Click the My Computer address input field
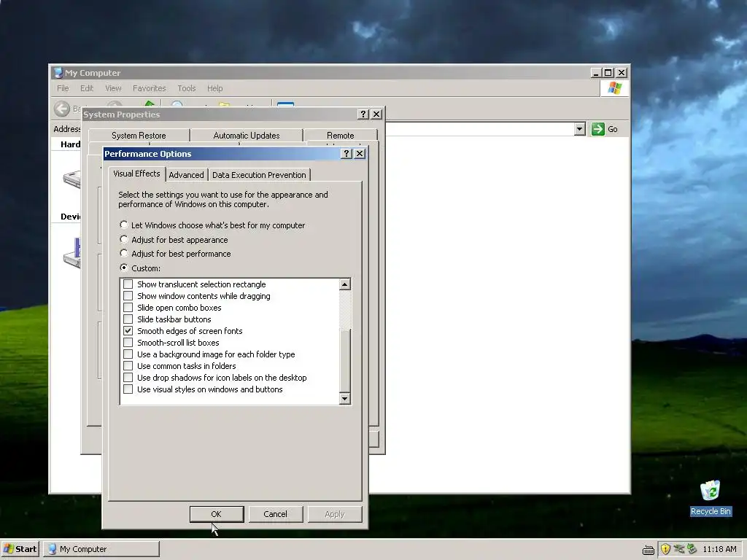747x560 pixels. (479, 129)
